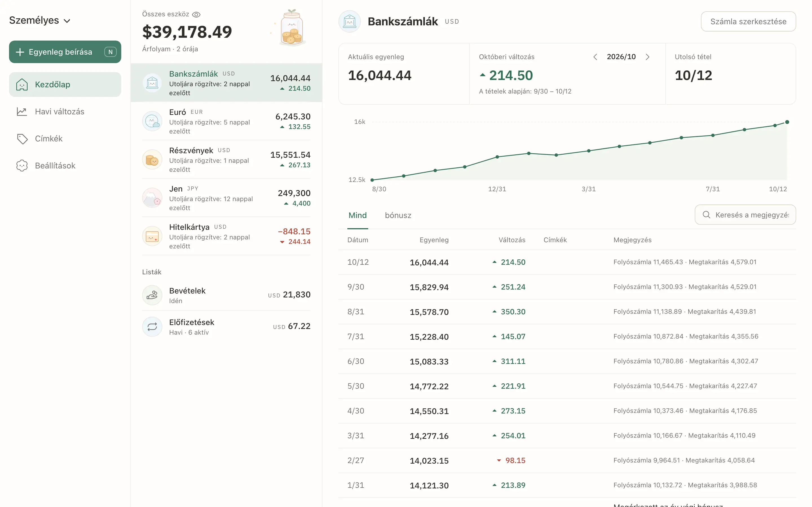Click the Címkék tag icon
This screenshot has height=507, width=812.
pyautogui.click(x=22, y=139)
